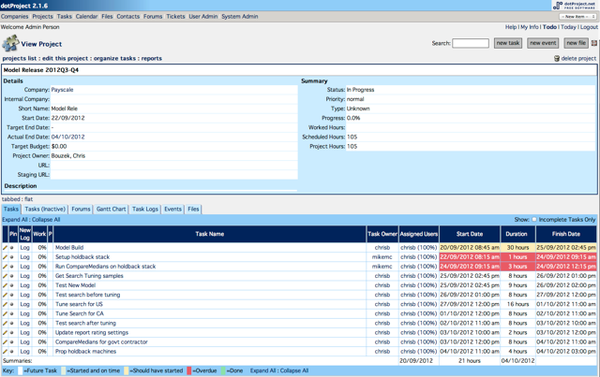Pin the Prop holdback machines task
The height and width of the screenshot is (377, 600).
click(x=12, y=351)
